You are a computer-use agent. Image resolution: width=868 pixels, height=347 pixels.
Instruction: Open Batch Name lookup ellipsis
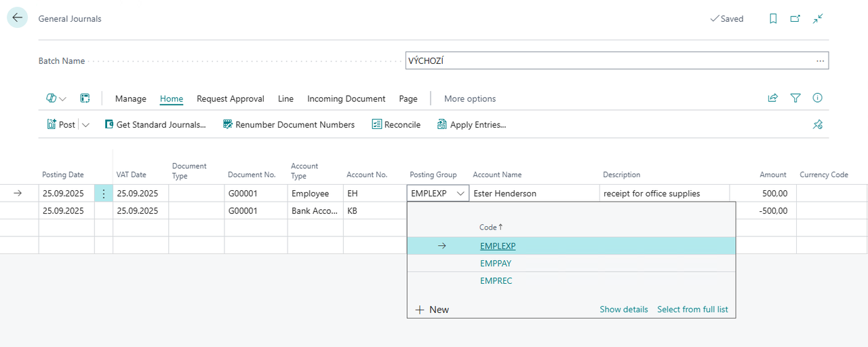(820, 61)
